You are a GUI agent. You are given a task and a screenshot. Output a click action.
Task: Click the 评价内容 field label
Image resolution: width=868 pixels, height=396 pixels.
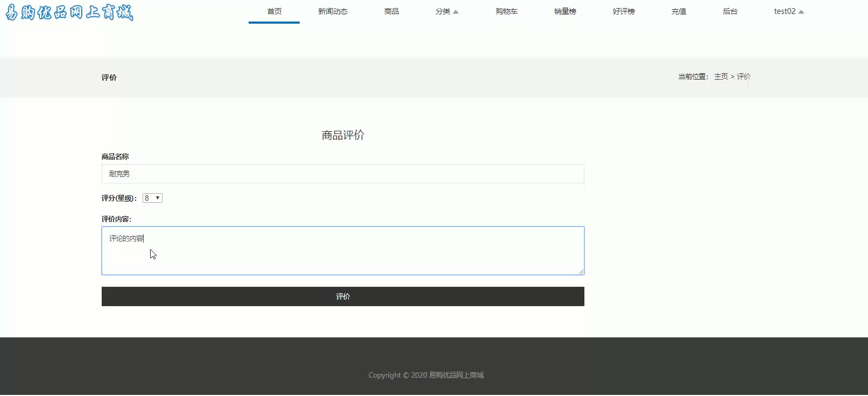click(116, 219)
